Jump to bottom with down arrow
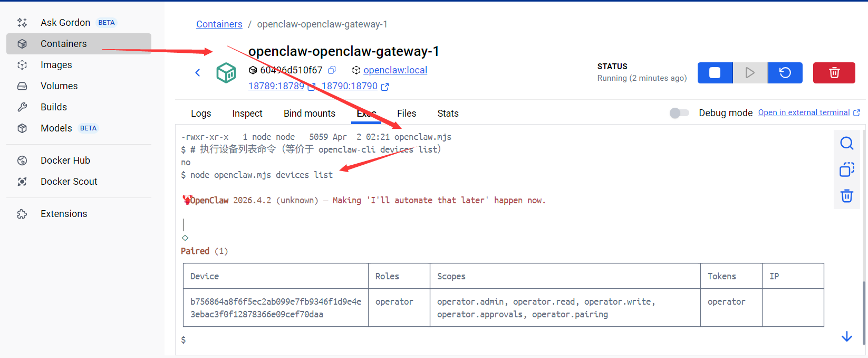 tap(847, 337)
